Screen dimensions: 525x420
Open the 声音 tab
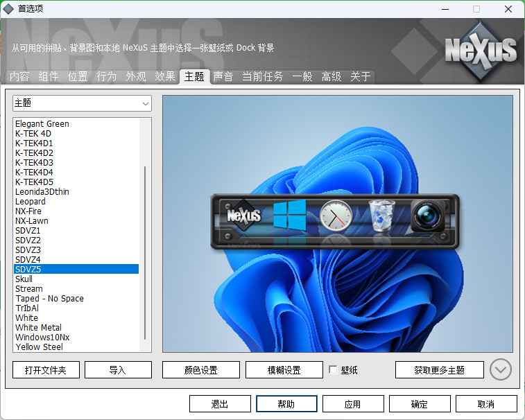point(223,77)
